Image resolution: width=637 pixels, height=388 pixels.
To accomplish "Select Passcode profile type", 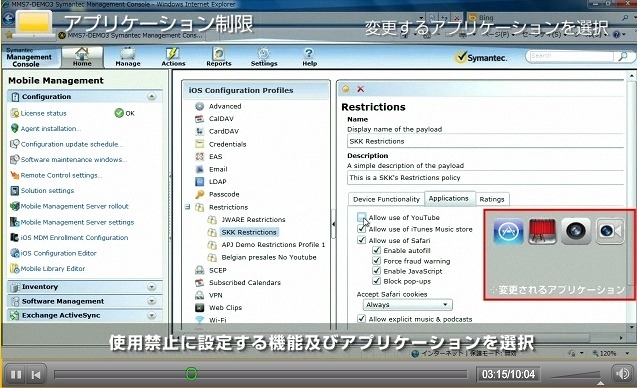I will point(224,194).
